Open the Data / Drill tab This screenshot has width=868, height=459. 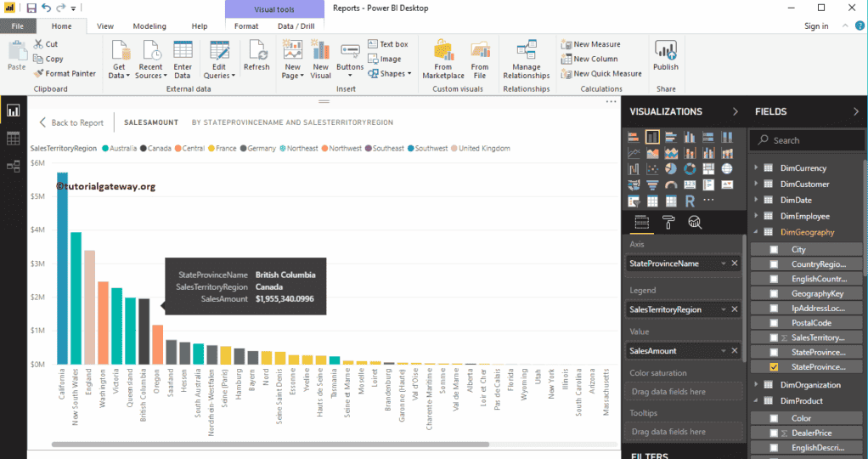click(x=296, y=26)
